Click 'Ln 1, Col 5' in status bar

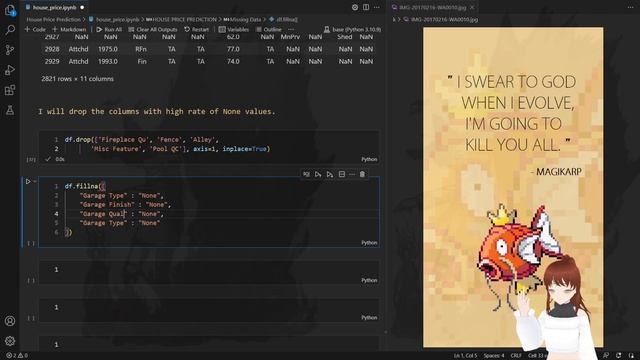pos(465,356)
